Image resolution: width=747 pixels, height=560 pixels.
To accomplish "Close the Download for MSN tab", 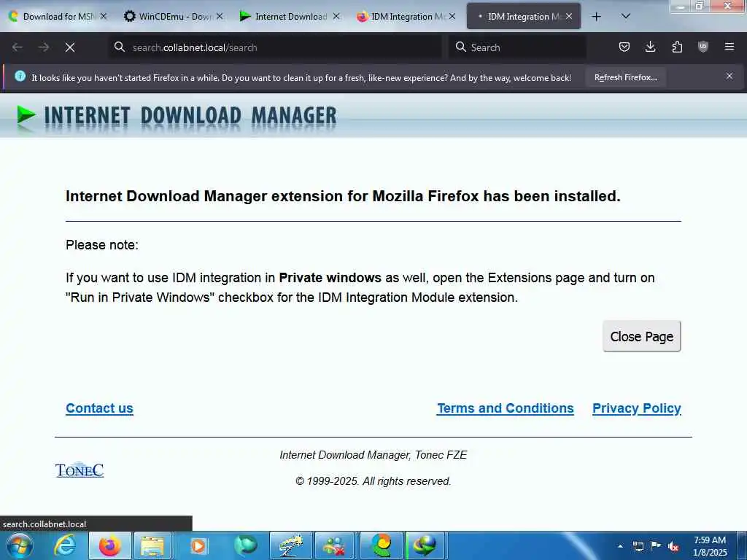I will pos(104,16).
